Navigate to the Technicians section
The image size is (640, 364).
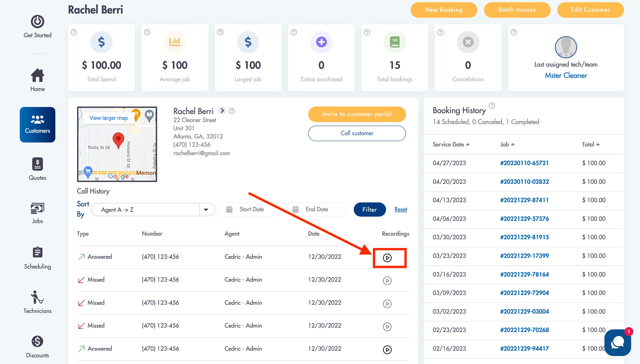[x=37, y=302]
